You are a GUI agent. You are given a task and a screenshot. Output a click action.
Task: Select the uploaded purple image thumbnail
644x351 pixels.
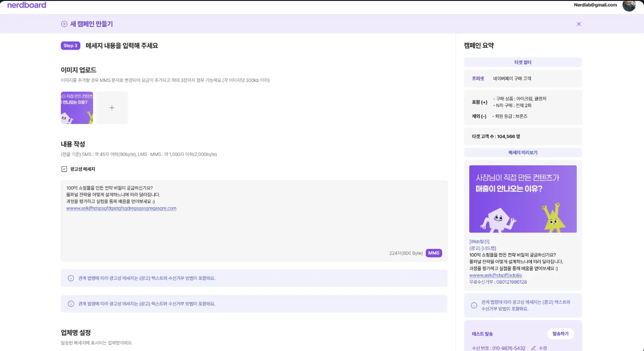tap(77, 108)
